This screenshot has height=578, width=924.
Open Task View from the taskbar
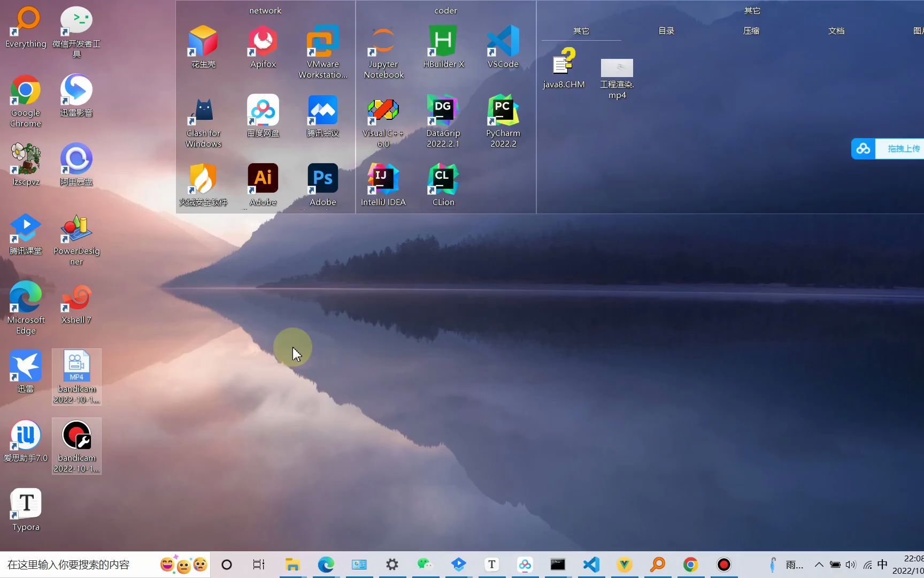(259, 565)
